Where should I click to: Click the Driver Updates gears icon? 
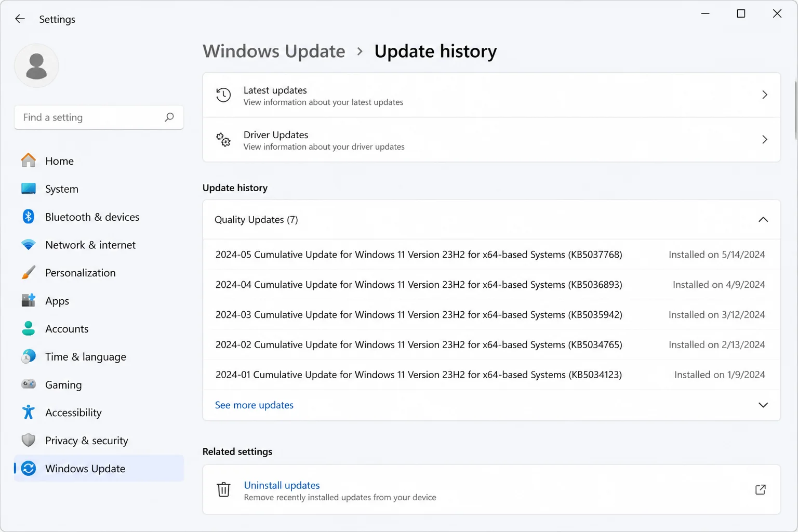pyautogui.click(x=223, y=140)
